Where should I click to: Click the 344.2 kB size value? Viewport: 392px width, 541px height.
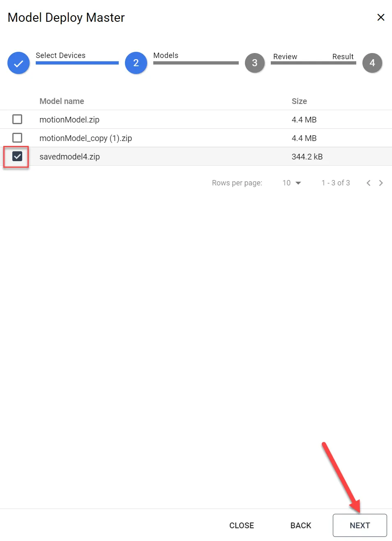(307, 157)
